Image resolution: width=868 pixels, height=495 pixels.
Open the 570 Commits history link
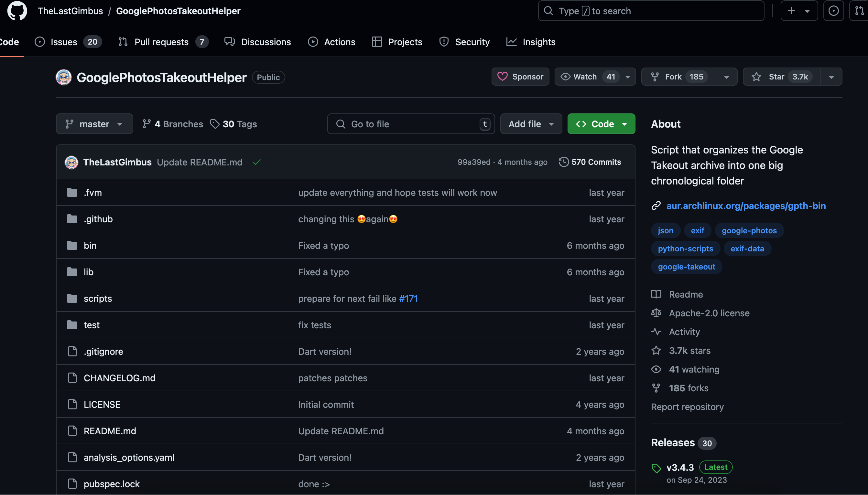point(590,162)
